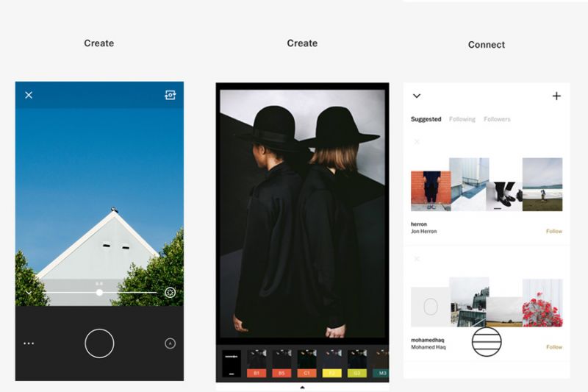
Task: Open herron's orange brick wall photo
Action: click(x=431, y=190)
